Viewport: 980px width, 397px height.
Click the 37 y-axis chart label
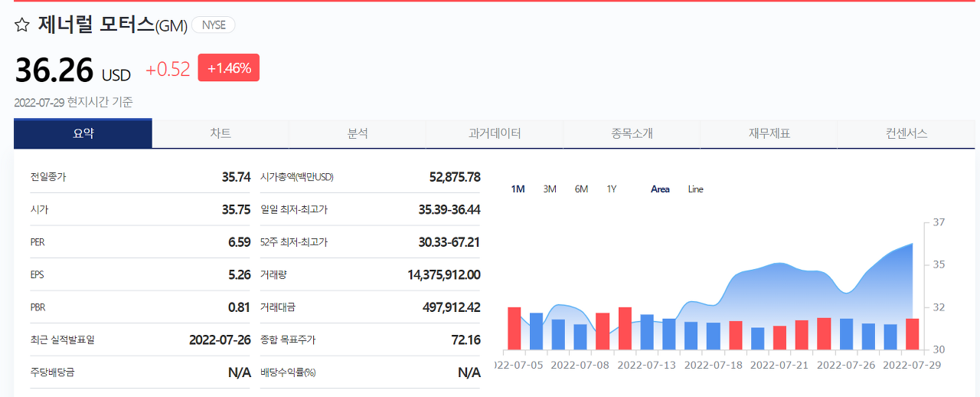[x=939, y=222]
